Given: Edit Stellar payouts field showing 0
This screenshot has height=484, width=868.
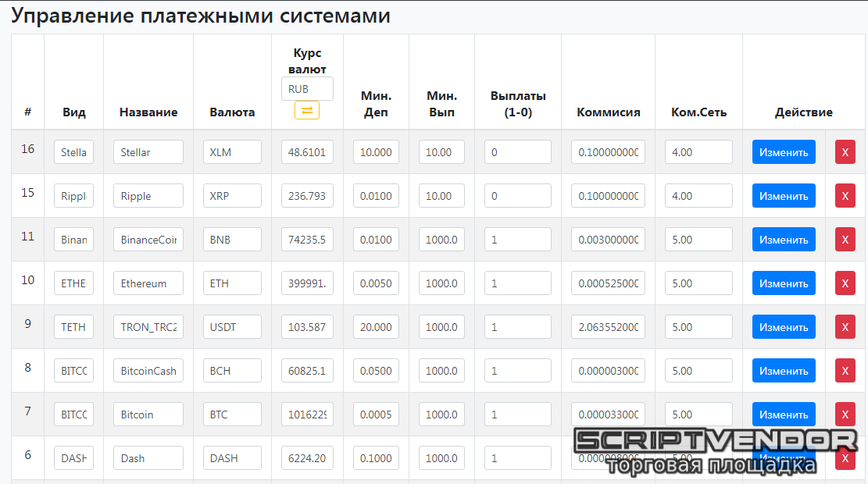Looking at the screenshot, I should [517, 152].
